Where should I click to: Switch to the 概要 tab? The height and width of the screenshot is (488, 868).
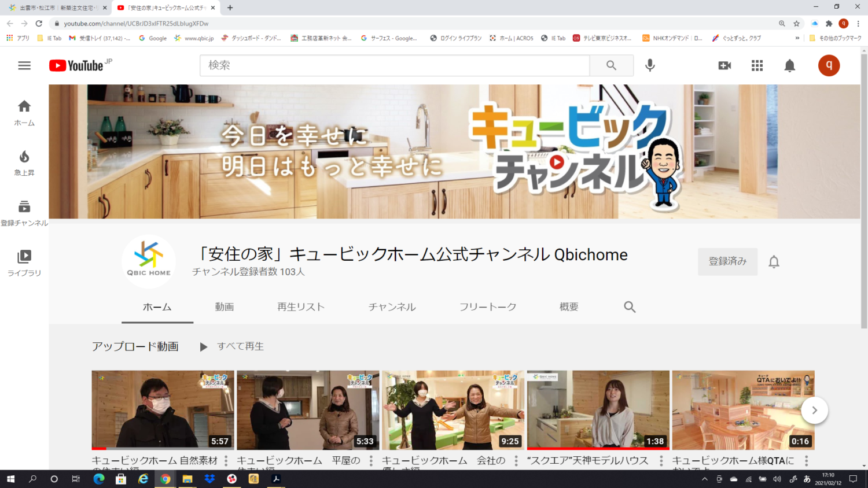(x=569, y=307)
